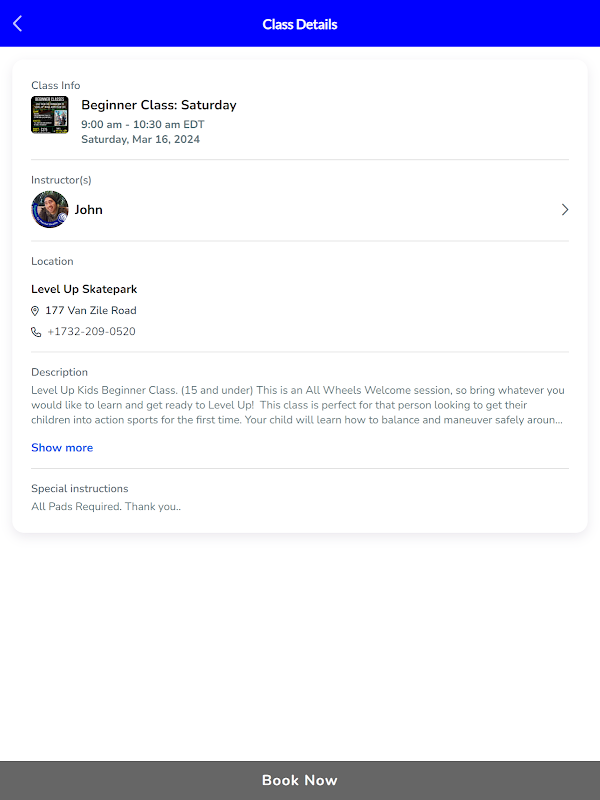Viewport: 600px width, 800px height.
Task: Select the instructor name John
Action: coord(89,210)
